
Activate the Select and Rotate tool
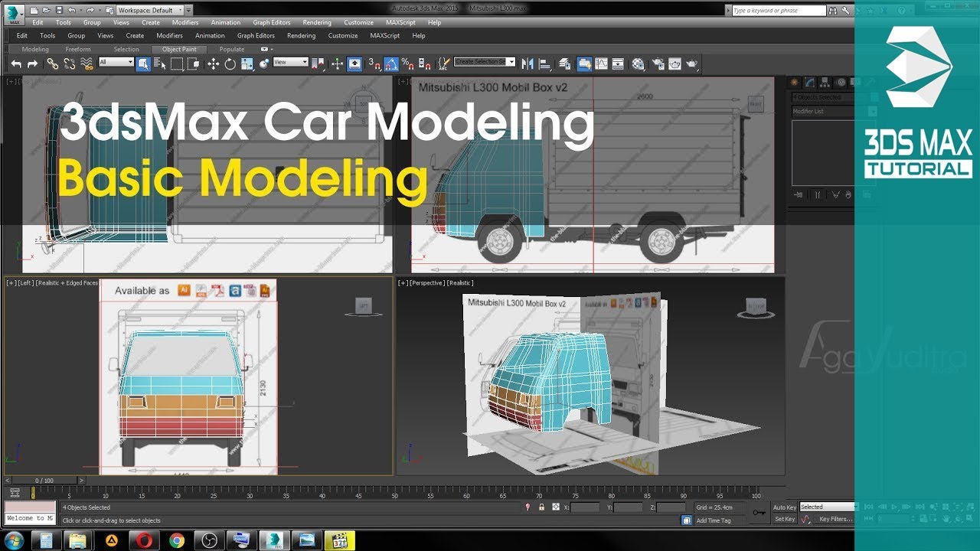pyautogui.click(x=230, y=64)
